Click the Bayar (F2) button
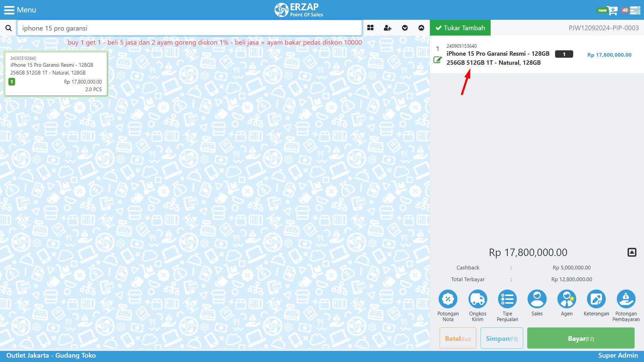The width and height of the screenshot is (644, 362). [x=581, y=338]
